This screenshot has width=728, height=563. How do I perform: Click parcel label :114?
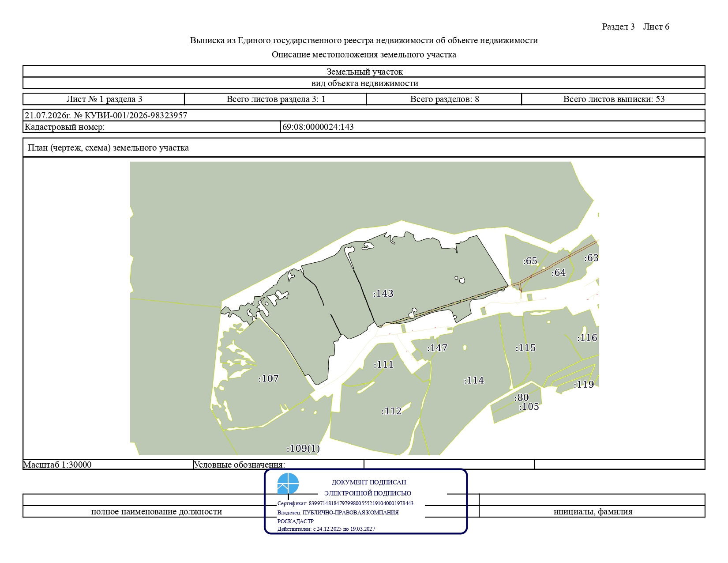474,380
